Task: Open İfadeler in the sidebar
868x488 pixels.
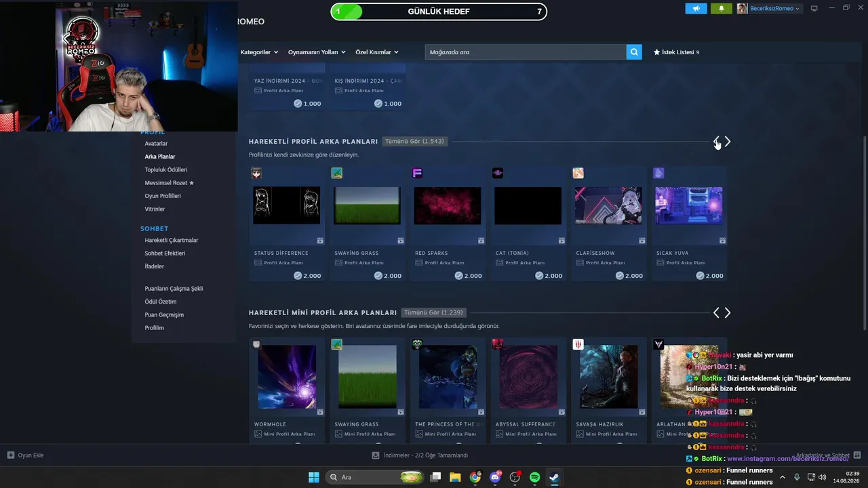Action: pyautogui.click(x=155, y=266)
